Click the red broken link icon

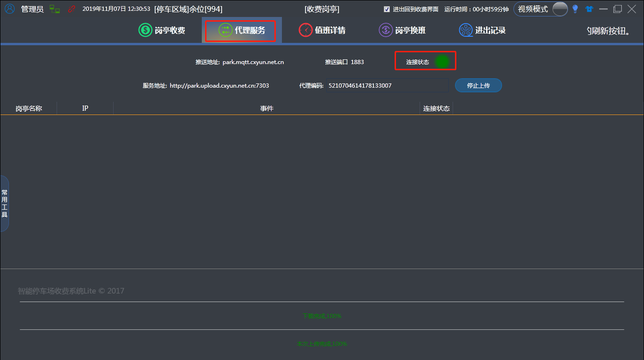pyautogui.click(x=72, y=9)
